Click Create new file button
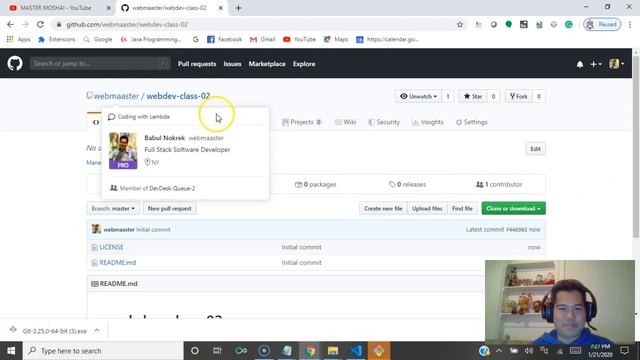640x360 pixels. (x=383, y=209)
